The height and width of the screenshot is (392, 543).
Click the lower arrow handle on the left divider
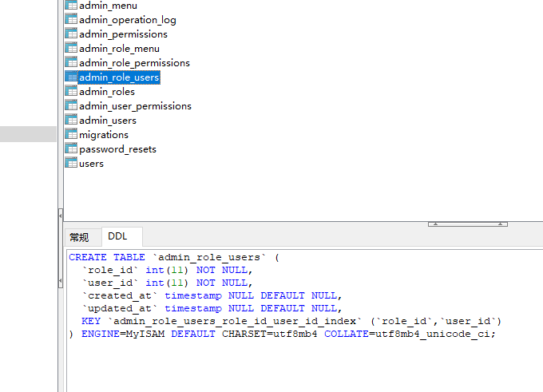[60, 280]
